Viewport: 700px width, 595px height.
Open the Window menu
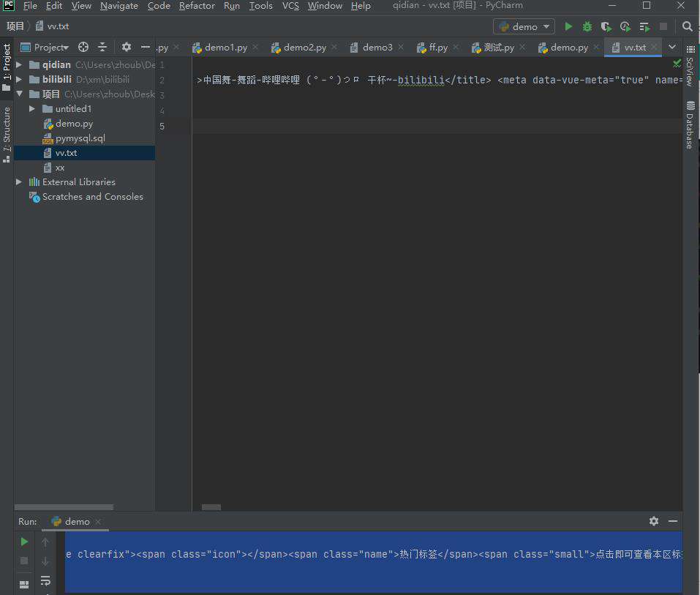pyautogui.click(x=325, y=6)
